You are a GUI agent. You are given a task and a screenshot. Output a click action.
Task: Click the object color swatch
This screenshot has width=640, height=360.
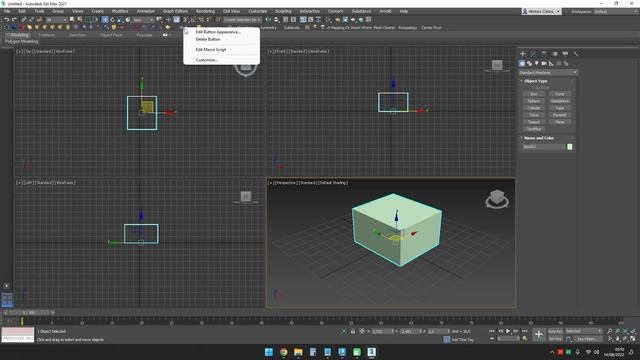570,147
